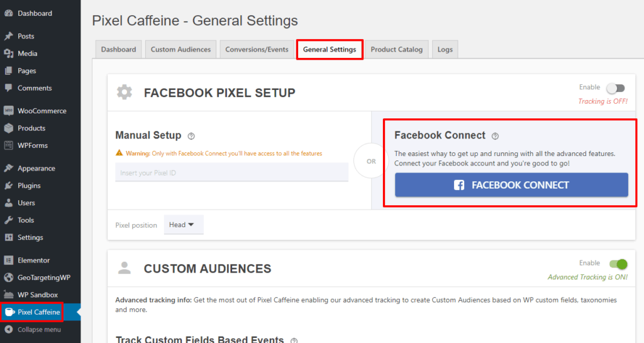Click the 'Tracking is OFF!' status text
The height and width of the screenshot is (343, 644).
(x=602, y=101)
